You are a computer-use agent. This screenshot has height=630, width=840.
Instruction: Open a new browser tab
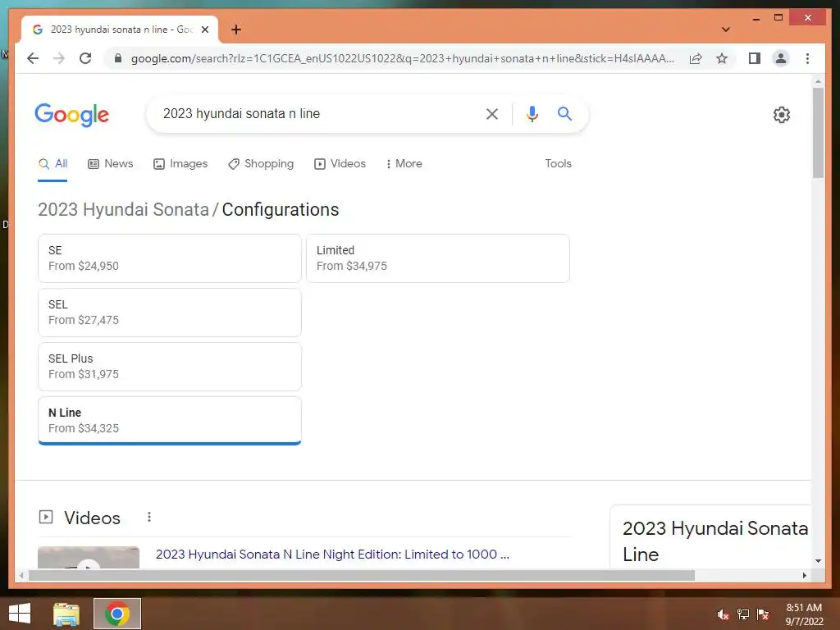(236, 30)
